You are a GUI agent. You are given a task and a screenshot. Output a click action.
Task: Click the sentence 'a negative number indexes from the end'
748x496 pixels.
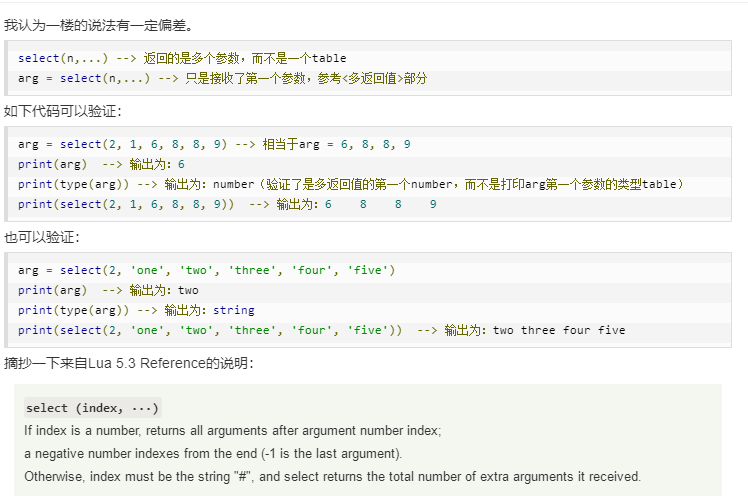tap(213, 454)
